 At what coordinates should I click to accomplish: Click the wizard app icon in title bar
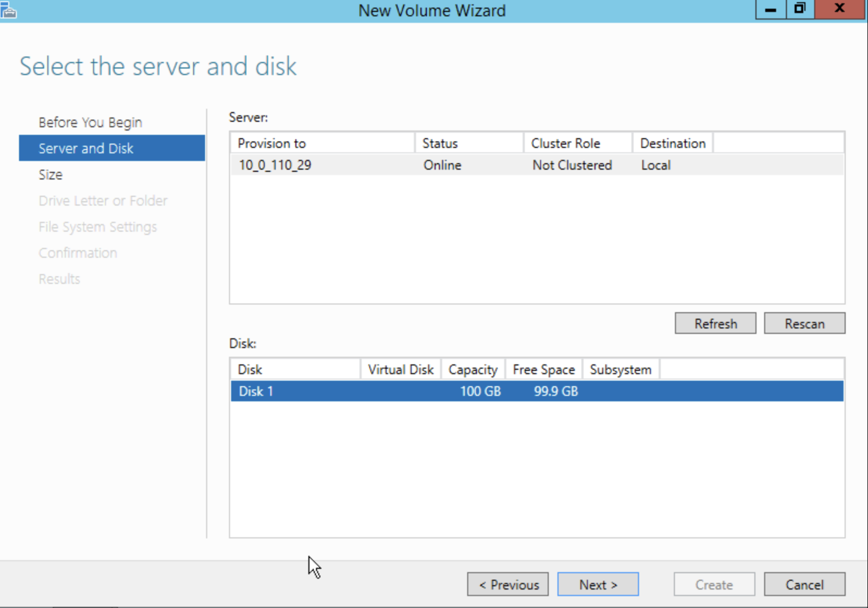coord(8,10)
